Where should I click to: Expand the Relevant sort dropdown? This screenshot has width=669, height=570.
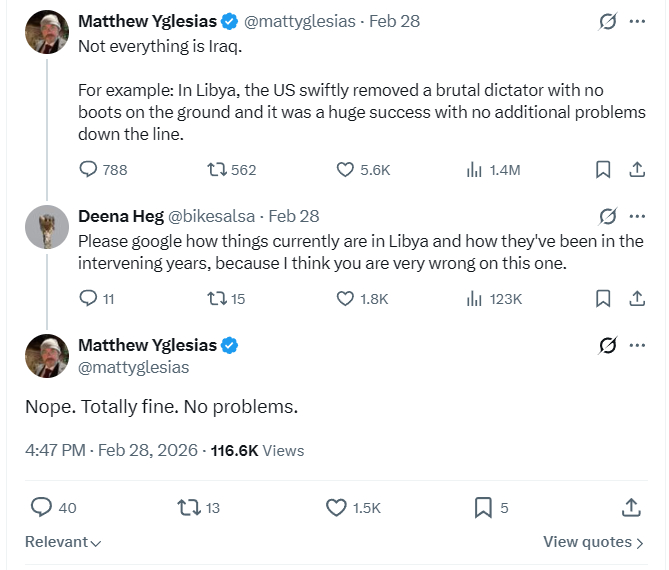pos(64,542)
